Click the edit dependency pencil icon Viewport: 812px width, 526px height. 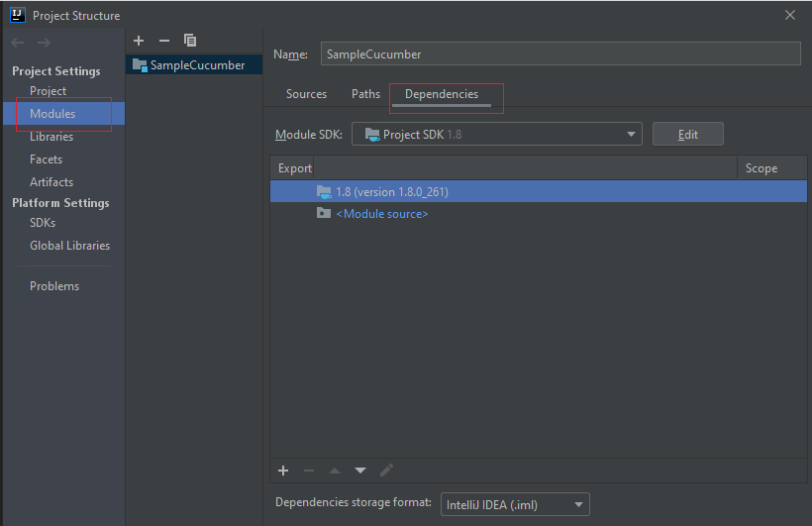click(386, 471)
